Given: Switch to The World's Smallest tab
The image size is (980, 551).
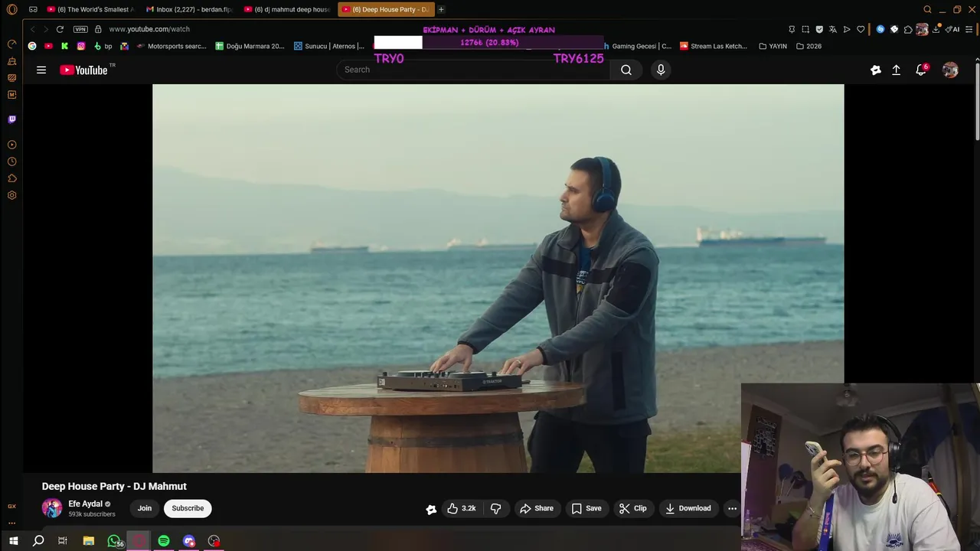Looking at the screenshot, I should pyautogui.click(x=90, y=10).
